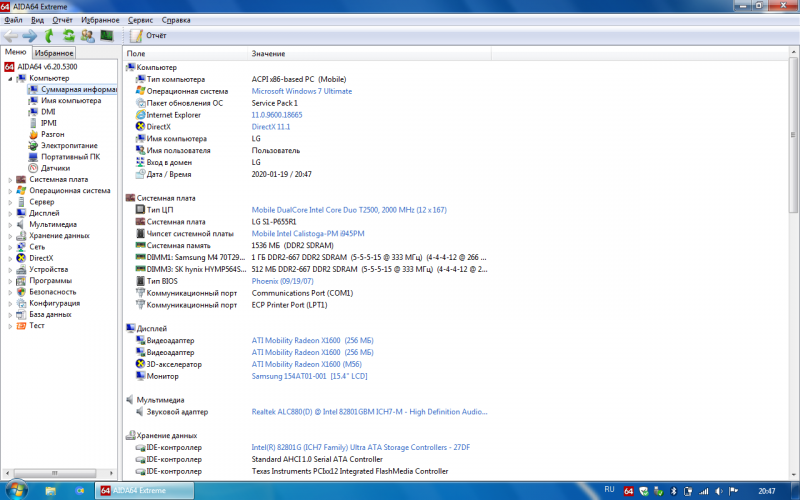Click the users toolbar icon
The width and height of the screenshot is (800, 500).
pos(88,36)
